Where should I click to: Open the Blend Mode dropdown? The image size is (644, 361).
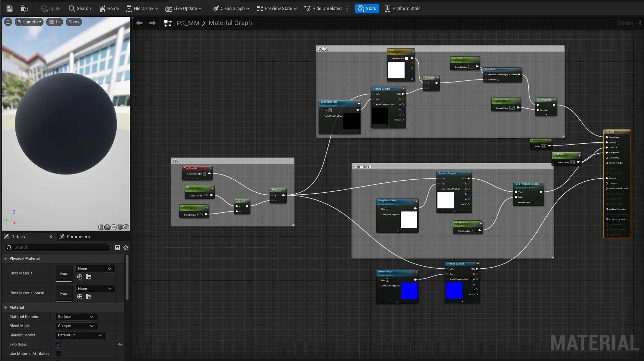pos(76,326)
